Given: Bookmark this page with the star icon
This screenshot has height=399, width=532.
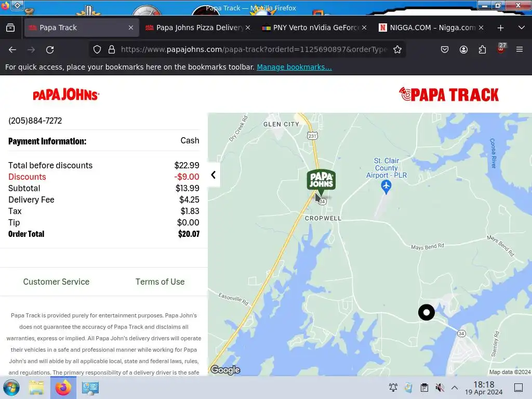Looking at the screenshot, I should coord(397,49).
